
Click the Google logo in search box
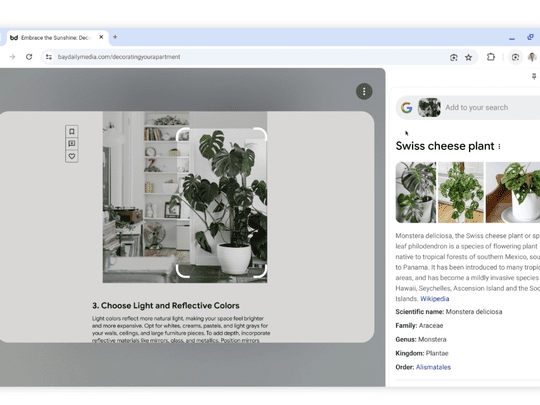coord(407,108)
